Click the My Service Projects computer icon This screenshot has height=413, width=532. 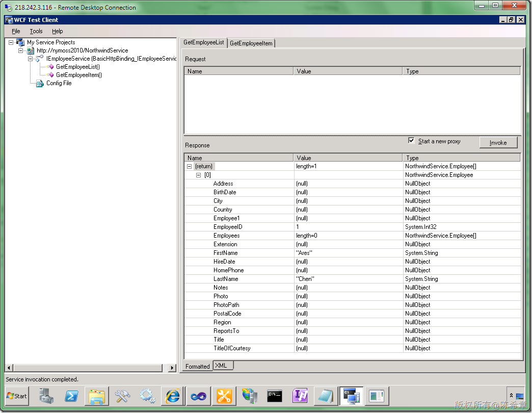click(x=20, y=42)
